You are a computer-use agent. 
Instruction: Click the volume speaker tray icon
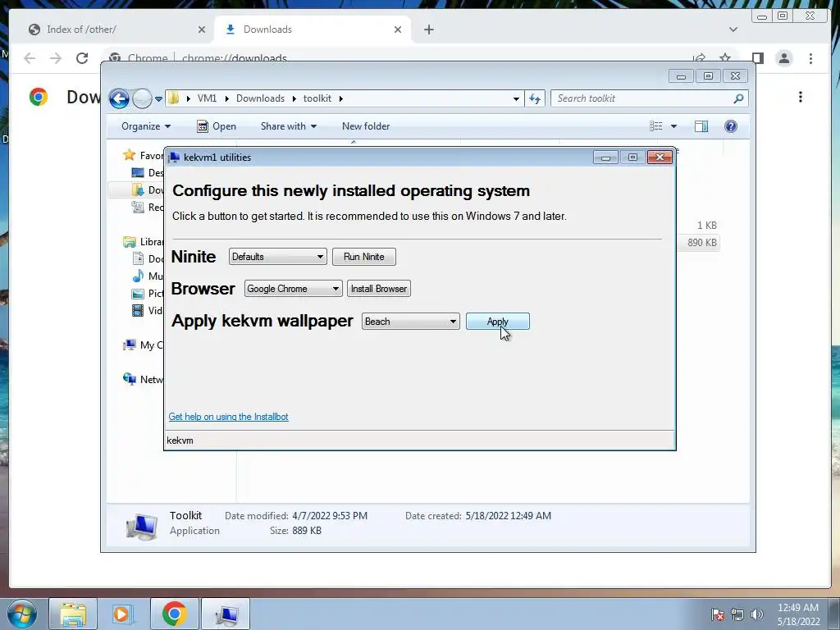pos(757,614)
